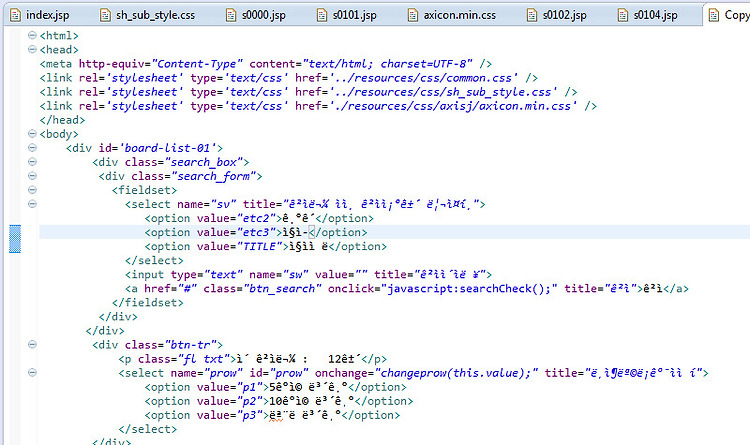Collapse the <fieldset> fold marker

coord(32,189)
